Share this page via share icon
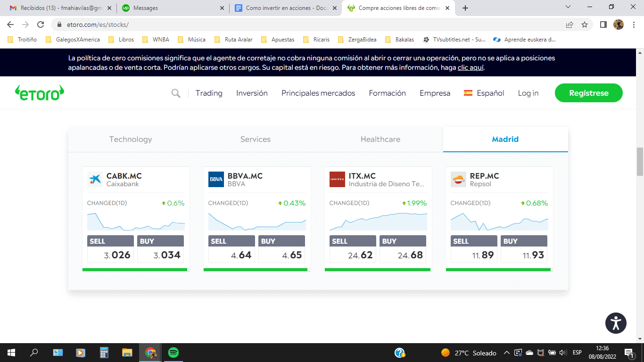Image resolution: width=644 pixels, height=362 pixels. 570,25
